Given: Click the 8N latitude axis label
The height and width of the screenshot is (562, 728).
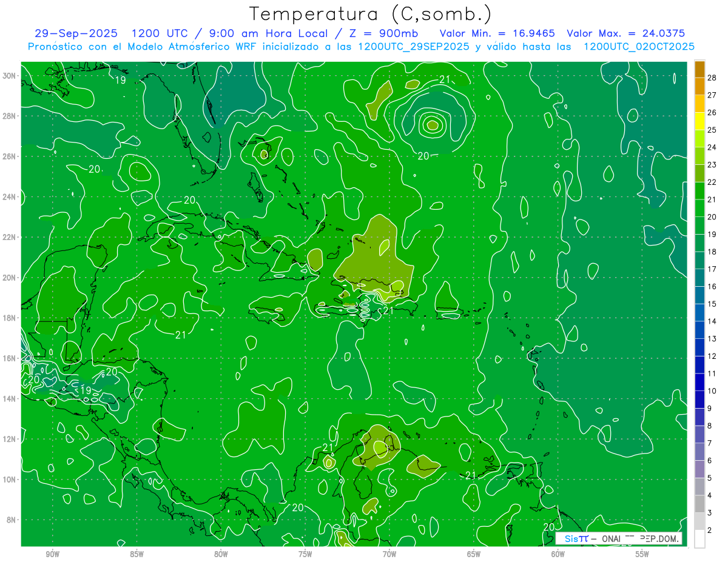Looking at the screenshot, I should (x=12, y=520).
